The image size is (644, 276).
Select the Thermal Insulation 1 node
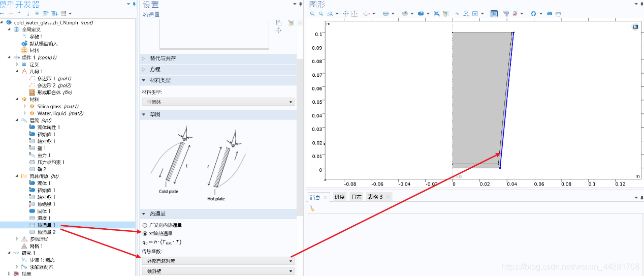click(45, 204)
